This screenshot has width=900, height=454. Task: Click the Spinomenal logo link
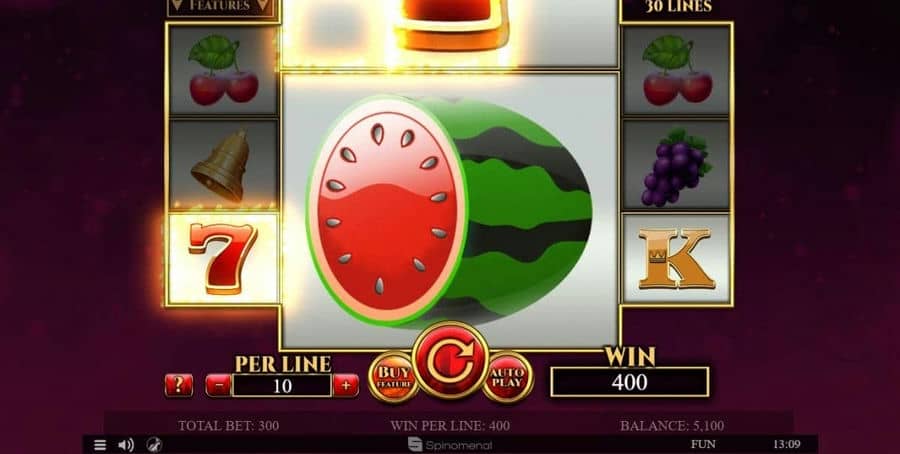[450, 445]
